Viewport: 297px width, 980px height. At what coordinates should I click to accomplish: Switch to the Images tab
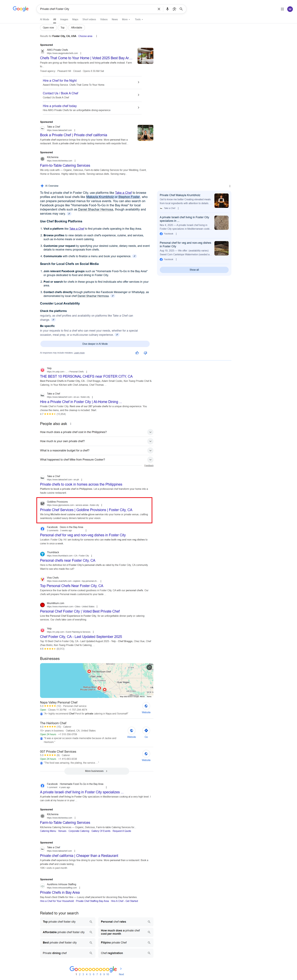64,19
